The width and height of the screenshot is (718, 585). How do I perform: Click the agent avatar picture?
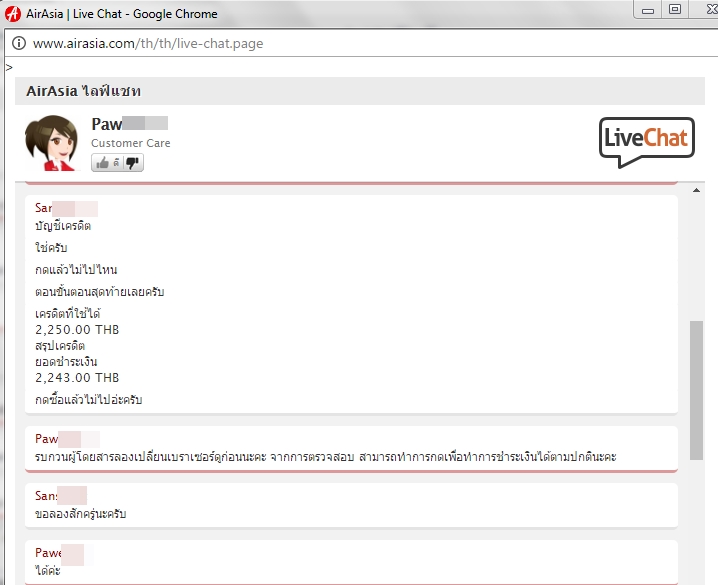pyautogui.click(x=52, y=143)
